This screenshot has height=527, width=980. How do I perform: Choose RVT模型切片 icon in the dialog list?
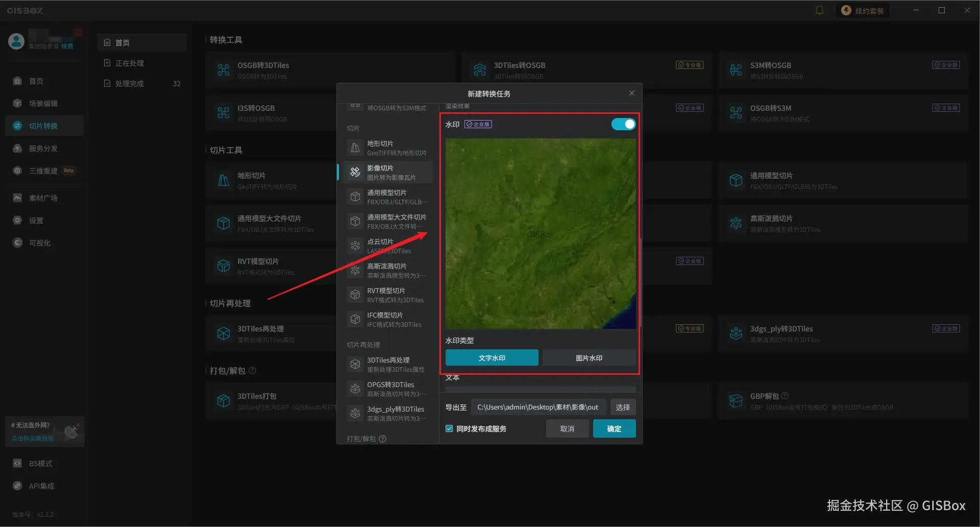point(355,295)
